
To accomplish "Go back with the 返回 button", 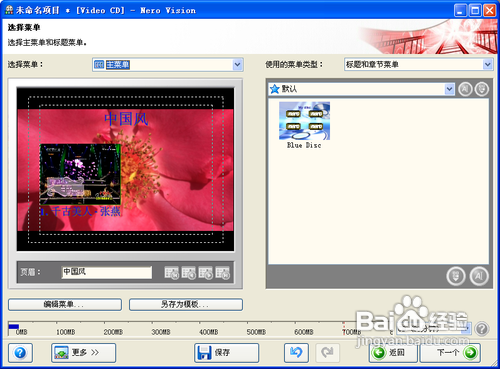I will [x=393, y=353].
